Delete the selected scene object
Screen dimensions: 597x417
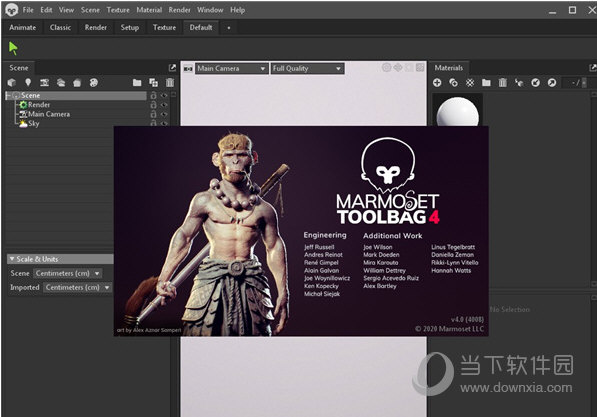click(170, 83)
